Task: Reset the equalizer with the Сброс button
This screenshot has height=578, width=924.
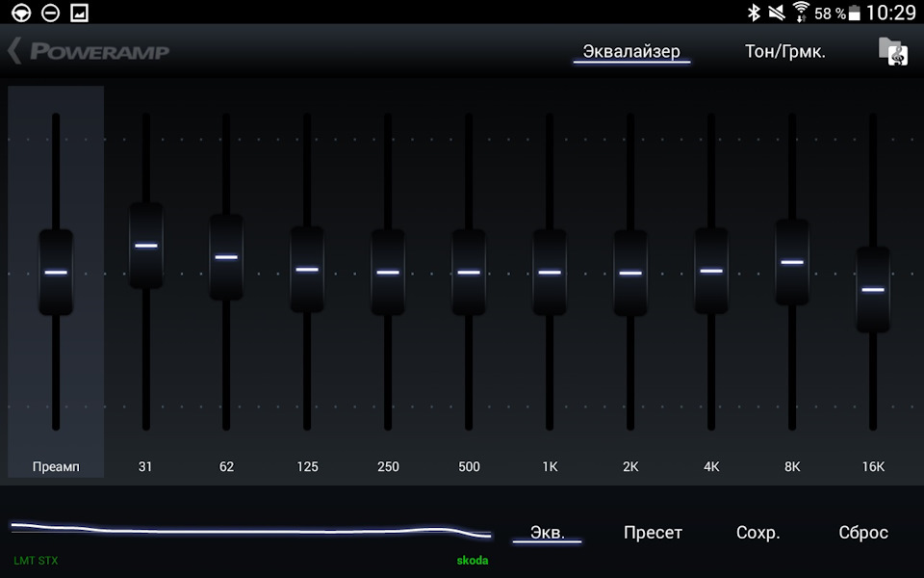Action: tap(861, 532)
